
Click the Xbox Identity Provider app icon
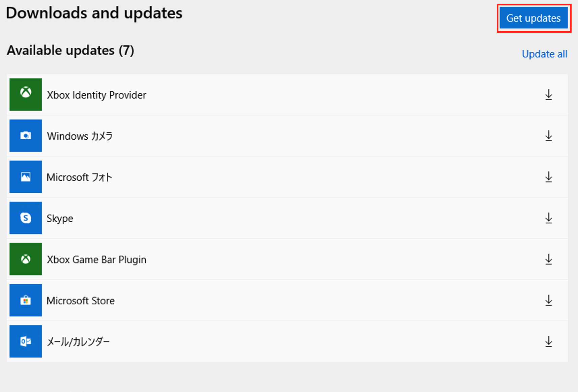(25, 95)
